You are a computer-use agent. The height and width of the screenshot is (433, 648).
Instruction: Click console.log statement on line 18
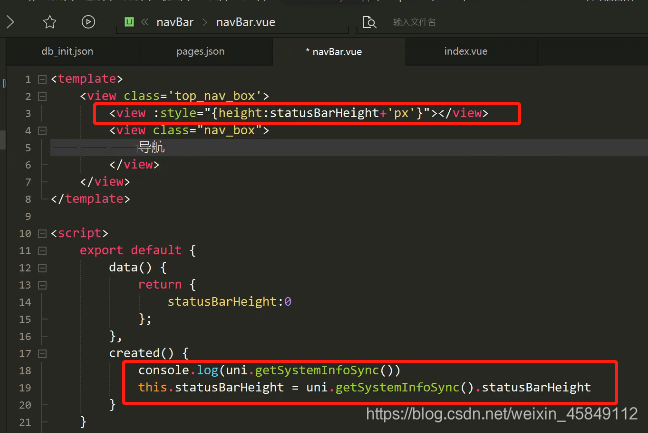[269, 370]
